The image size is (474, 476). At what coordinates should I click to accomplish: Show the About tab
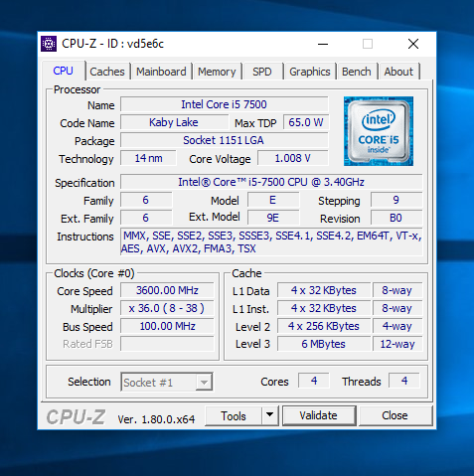tap(398, 72)
